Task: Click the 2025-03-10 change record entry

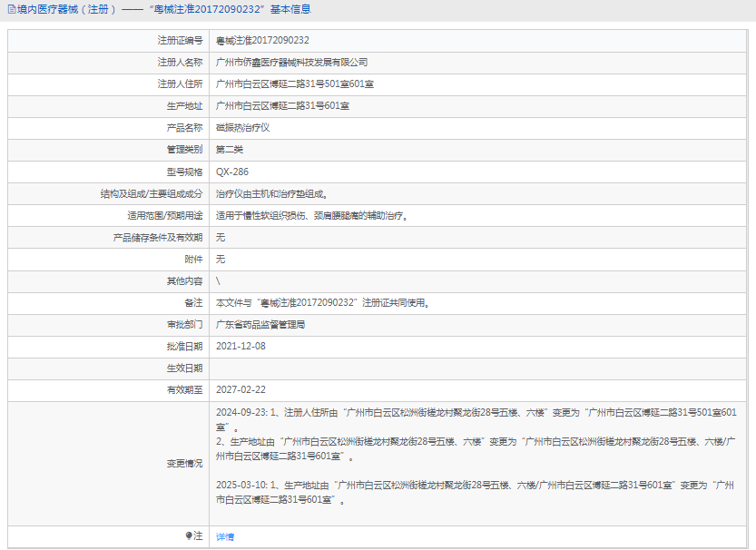Action: 475,492
